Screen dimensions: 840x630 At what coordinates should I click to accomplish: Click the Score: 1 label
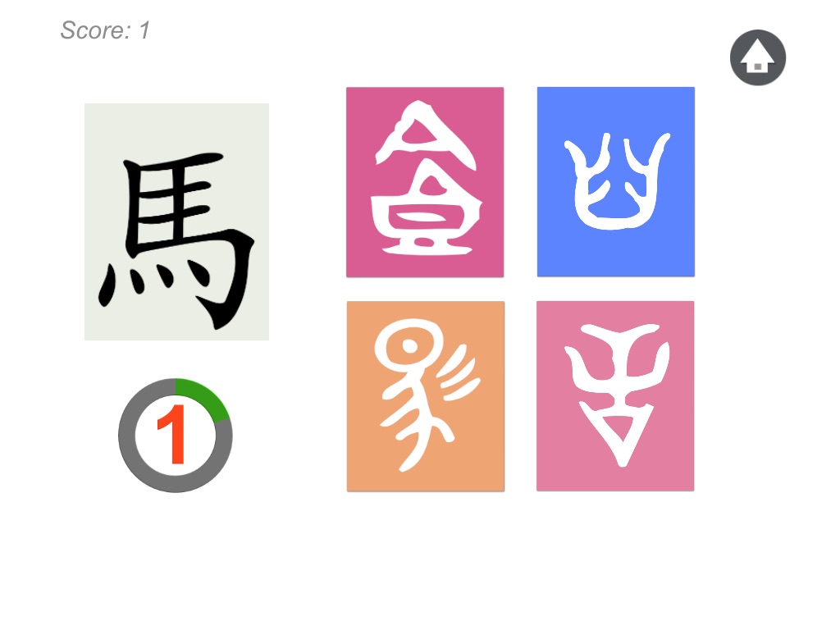point(105,30)
